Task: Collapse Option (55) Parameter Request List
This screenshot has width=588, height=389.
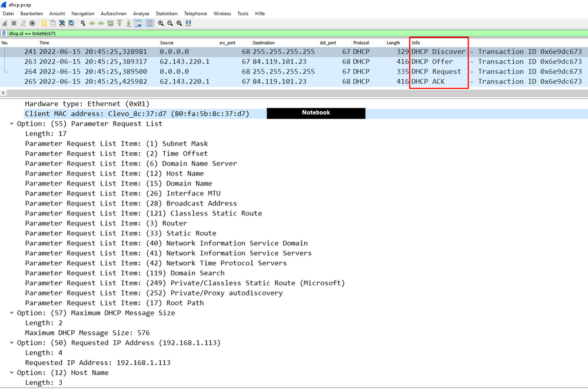Action: [x=11, y=124]
